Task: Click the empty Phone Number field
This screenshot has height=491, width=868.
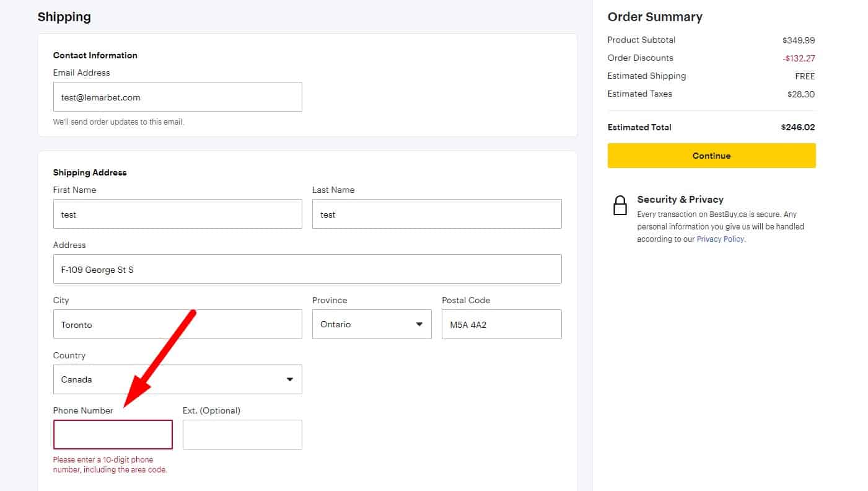Action: (113, 435)
